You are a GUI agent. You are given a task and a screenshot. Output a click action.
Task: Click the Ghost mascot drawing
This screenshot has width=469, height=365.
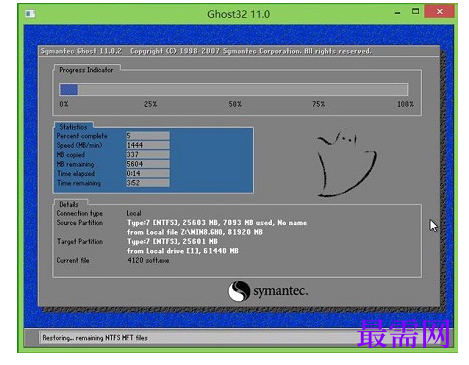tap(347, 164)
